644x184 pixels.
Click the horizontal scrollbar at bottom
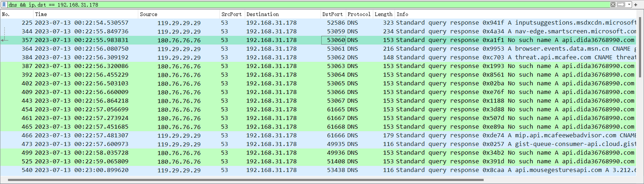coord(243,180)
